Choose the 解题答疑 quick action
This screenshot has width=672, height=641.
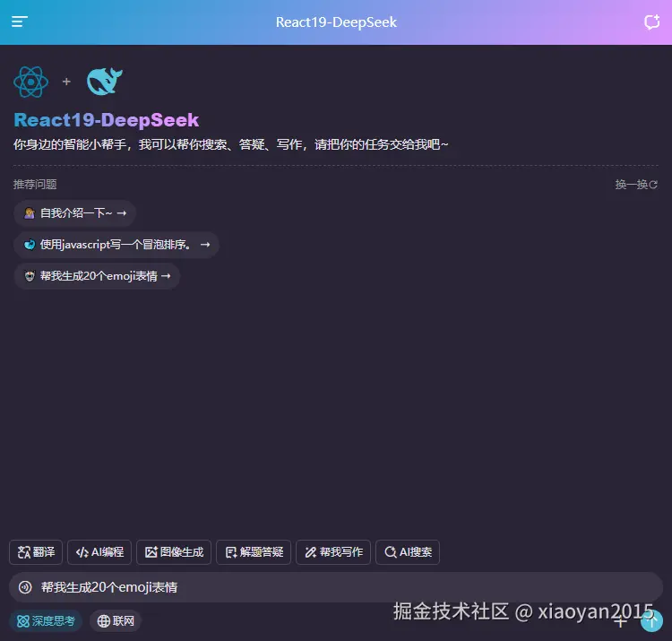point(254,552)
